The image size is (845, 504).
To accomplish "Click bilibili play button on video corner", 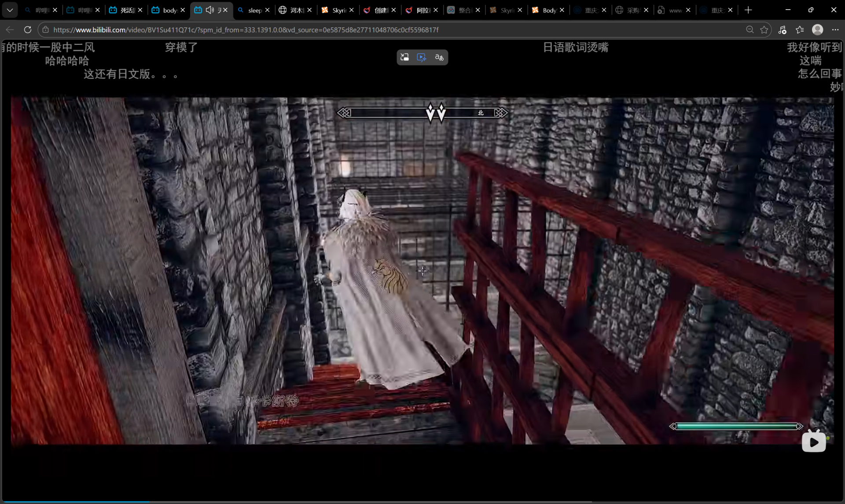I will click(814, 442).
